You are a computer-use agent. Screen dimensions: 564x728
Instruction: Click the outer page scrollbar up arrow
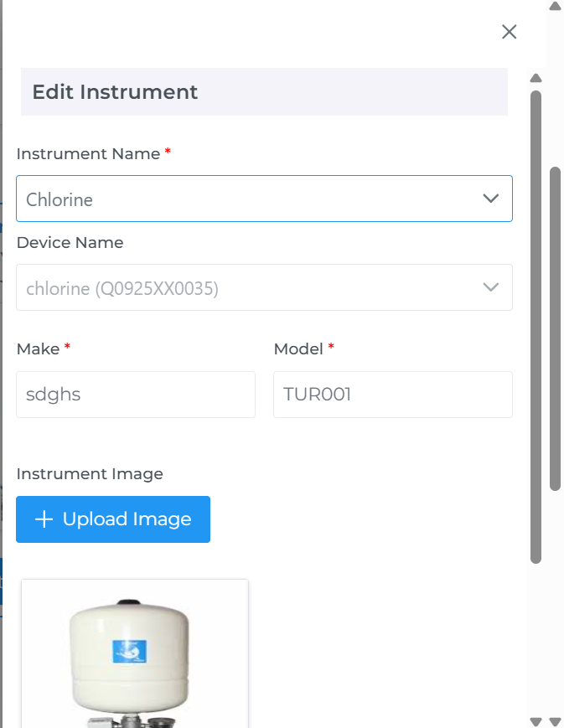[555, 6]
